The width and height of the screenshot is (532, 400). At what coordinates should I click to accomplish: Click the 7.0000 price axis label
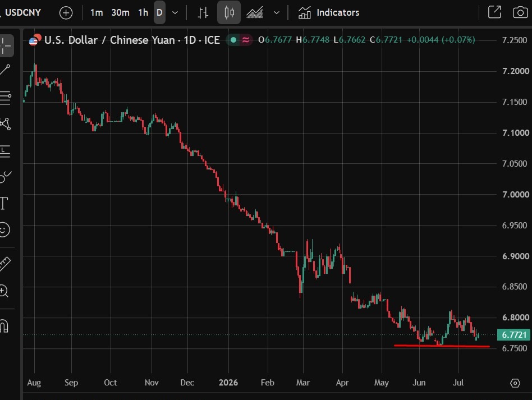tap(515, 195)
